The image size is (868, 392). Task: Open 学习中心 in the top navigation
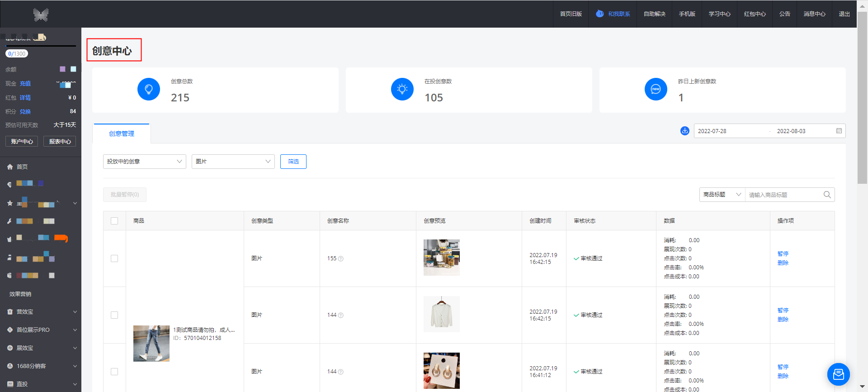[719, 14]
